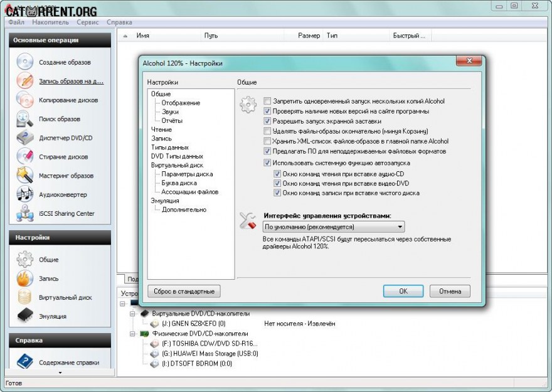552x392 pixels.
Task: Maximize the Alcohol 120% main window
Action: coord(514,6)
